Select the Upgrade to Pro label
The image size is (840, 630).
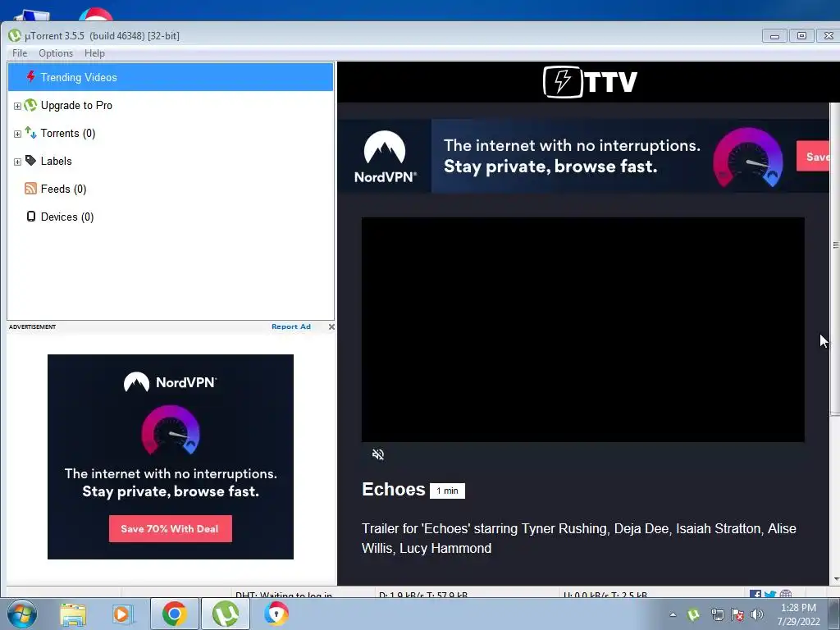(x=76, y=105)
